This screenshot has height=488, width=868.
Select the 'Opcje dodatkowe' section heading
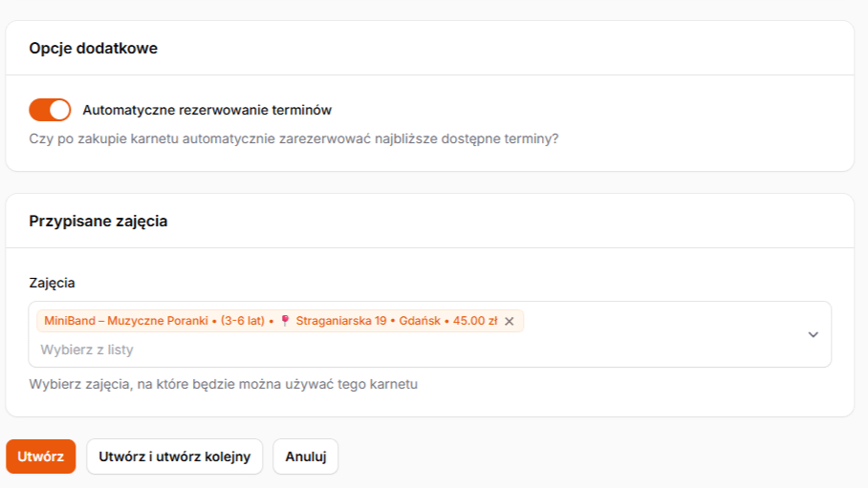(93, 49)
